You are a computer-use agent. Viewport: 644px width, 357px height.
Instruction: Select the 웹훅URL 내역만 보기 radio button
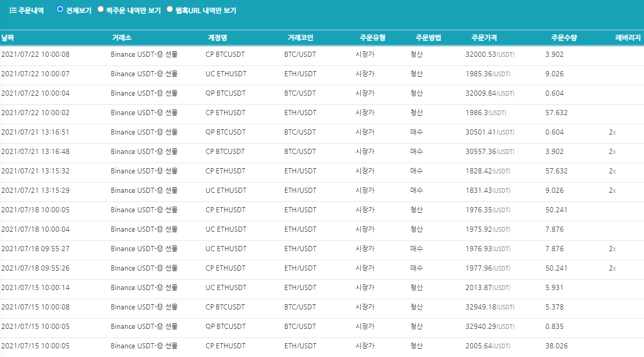click(169, 10)
